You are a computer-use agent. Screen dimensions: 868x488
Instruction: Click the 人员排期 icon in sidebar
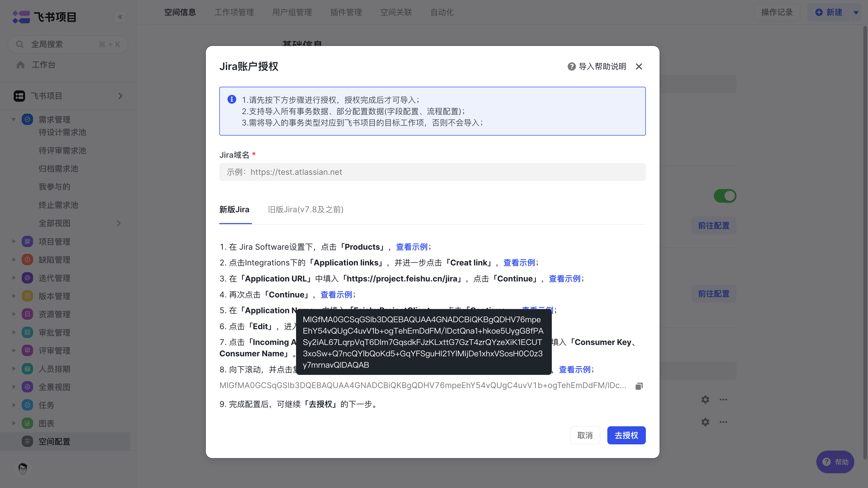tap(27, 369)
